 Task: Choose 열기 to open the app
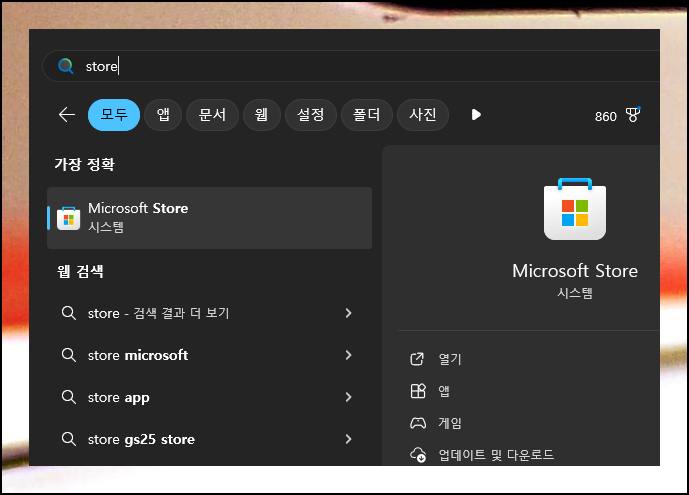pos(450,359)
